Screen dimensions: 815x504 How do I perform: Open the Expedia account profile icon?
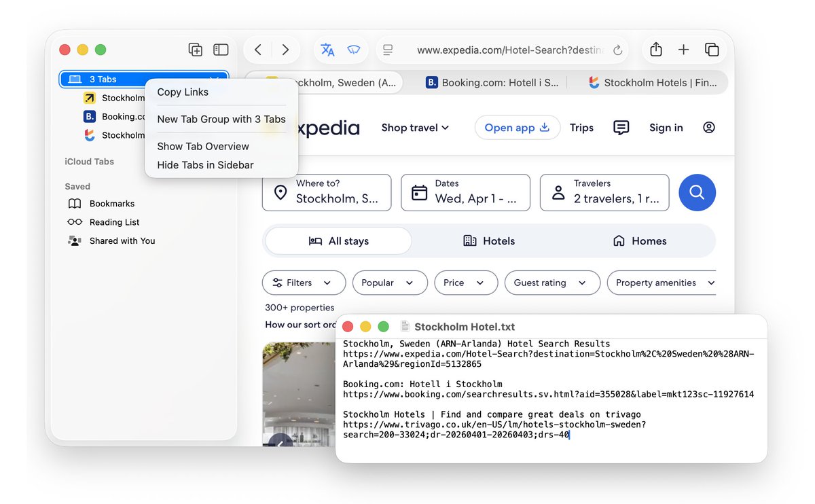[x=709, y=127]
